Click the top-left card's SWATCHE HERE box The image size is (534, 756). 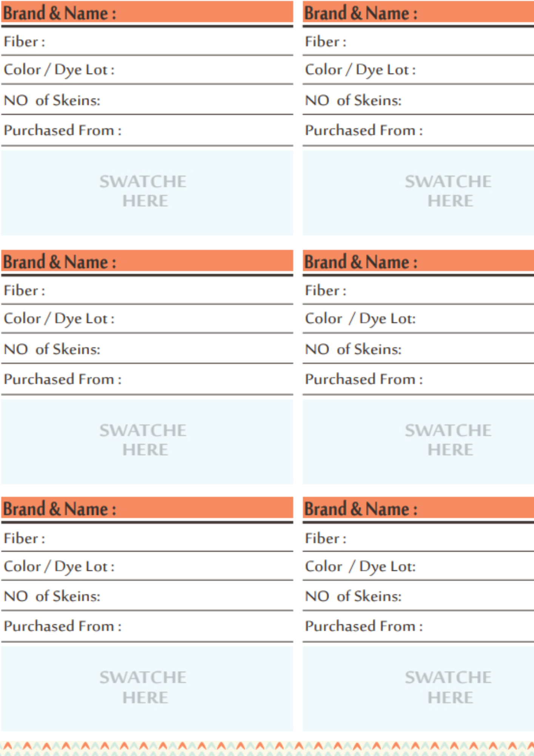coord(147,193)
